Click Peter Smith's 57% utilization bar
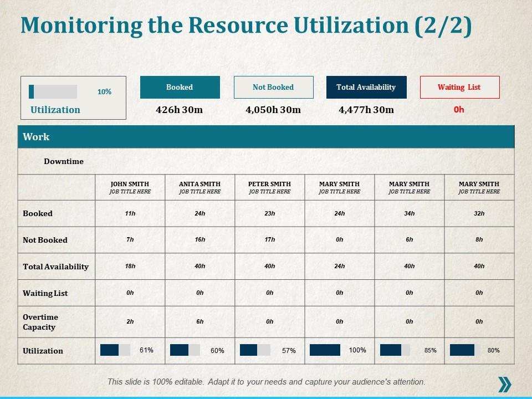Image resolution: width=532 pixels, height=399 pixels. (x=255, y=350)
